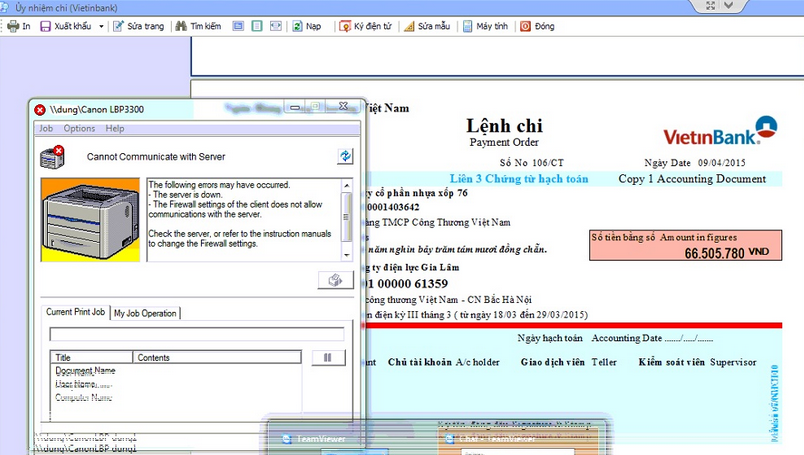
Task: Open the Help menu in Canon window
Action: [x=115, y=128]
